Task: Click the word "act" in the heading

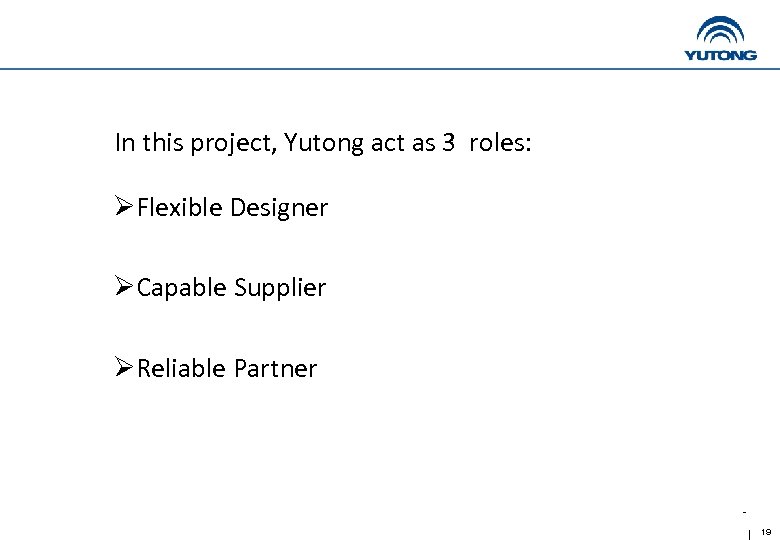Action: [x=388, y=143]
